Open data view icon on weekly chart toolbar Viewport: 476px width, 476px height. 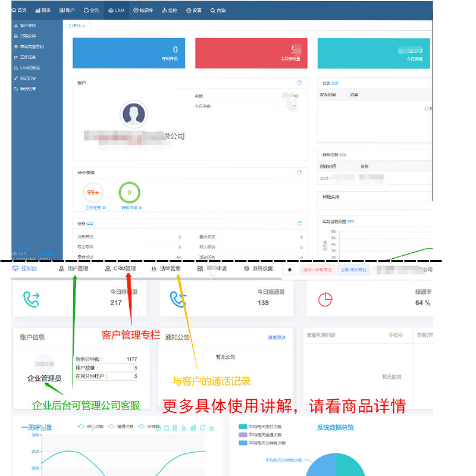(175, 428)
